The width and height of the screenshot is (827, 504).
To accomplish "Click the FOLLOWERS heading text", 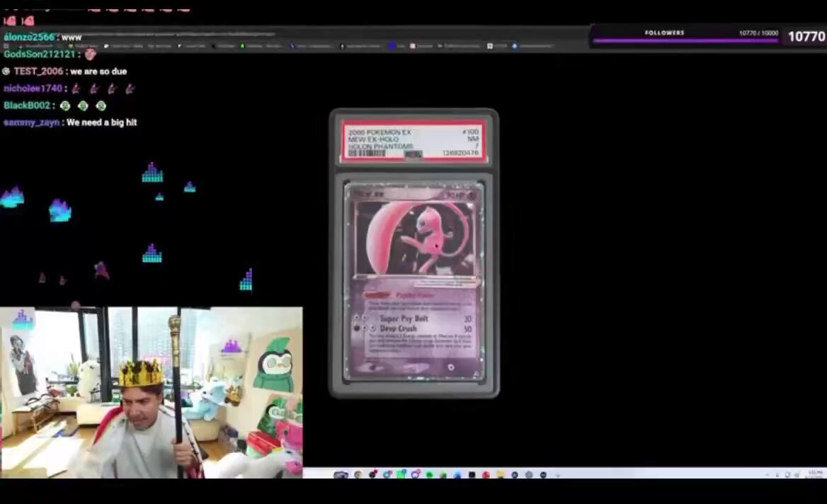I will pyautogui.click(x=665, y=33).
